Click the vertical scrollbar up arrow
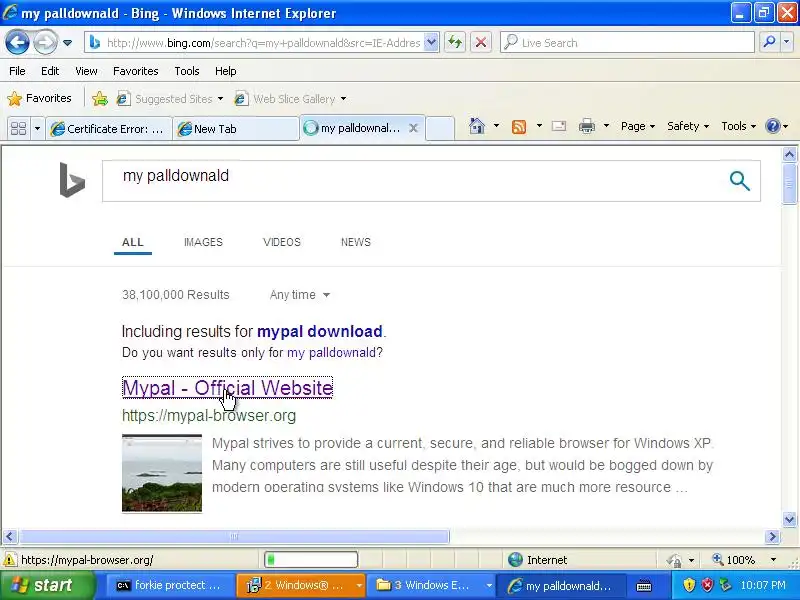This screenshot has height=600, width=800. 789,154
